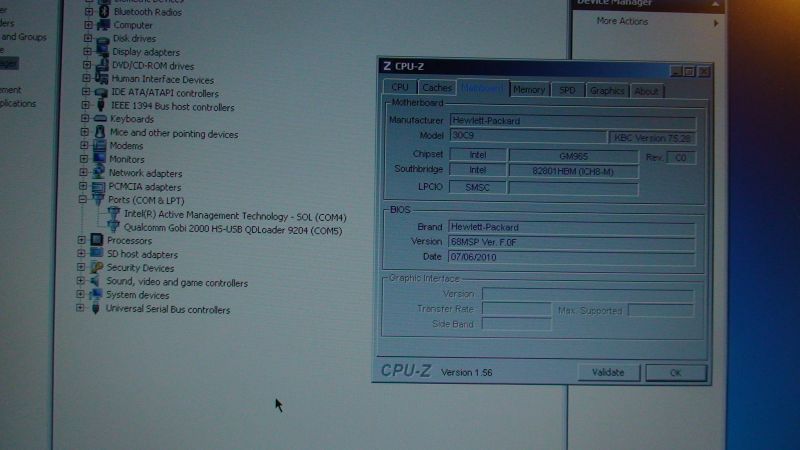Click the Human Interface Devices icon

click(102, 79)
